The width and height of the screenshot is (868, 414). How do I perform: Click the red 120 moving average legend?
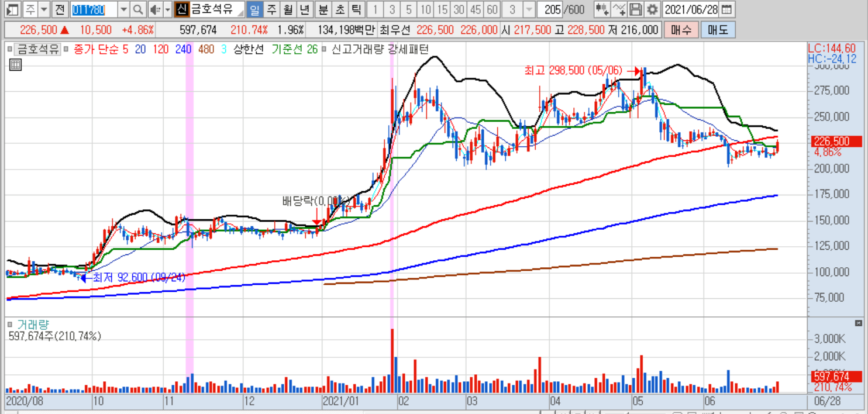pyautogui.click(x=160, y=50)
